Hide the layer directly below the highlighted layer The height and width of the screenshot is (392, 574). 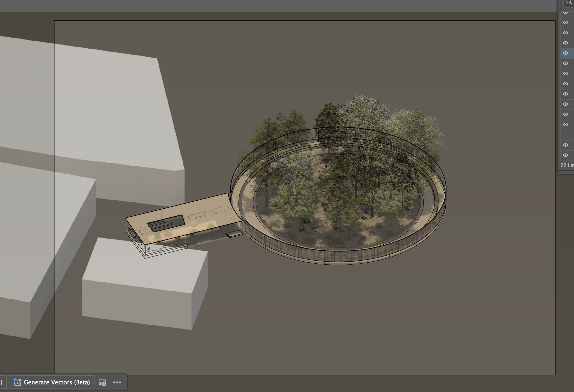(565, 63)
